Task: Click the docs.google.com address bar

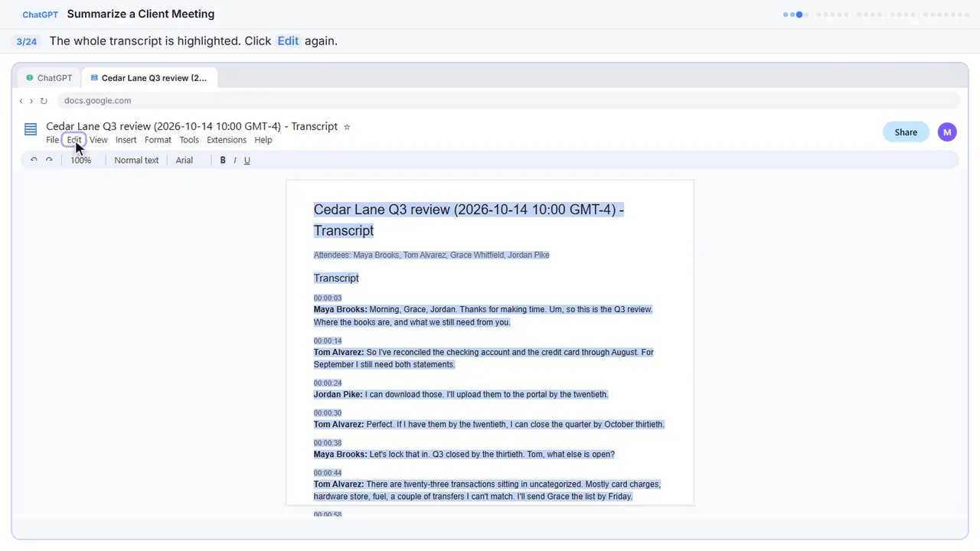Action: coord(508,100)
